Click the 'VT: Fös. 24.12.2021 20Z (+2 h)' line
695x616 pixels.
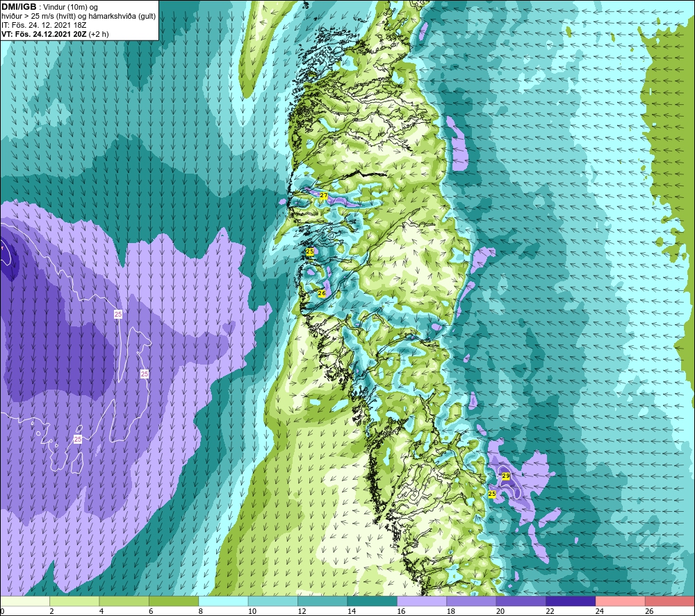(55, 34)
